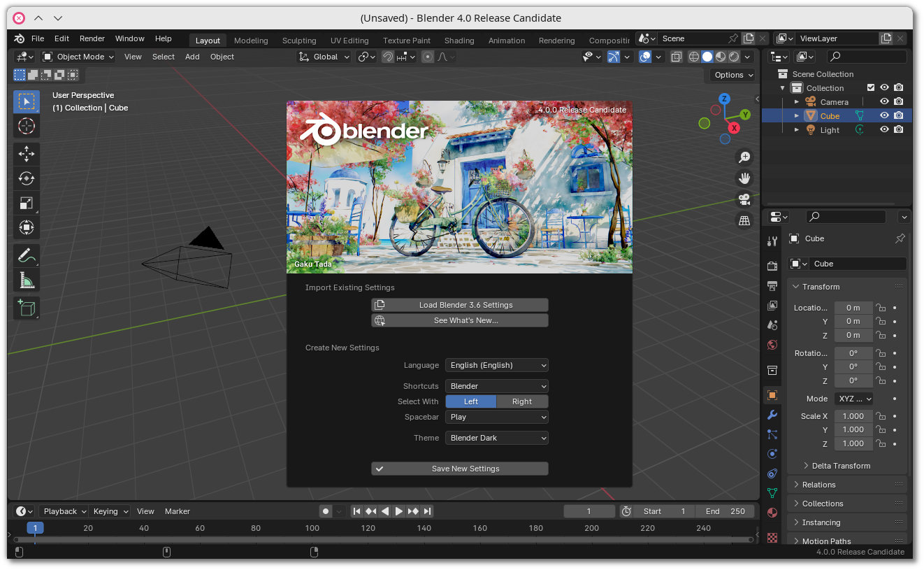The width and height of the screenshot is (924, 570).
Task: Switch to the Shading workspace tab
Action: pyautogui.click(x=459, y=41)
